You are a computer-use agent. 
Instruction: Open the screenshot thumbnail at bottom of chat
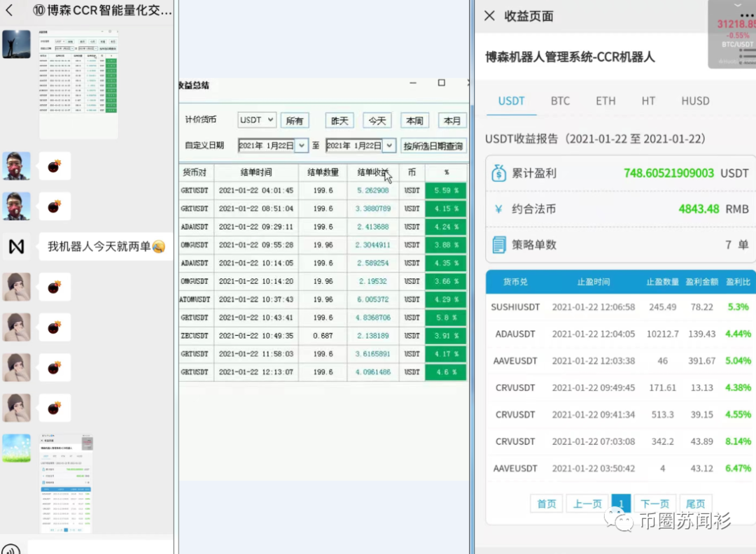point(66,483)
